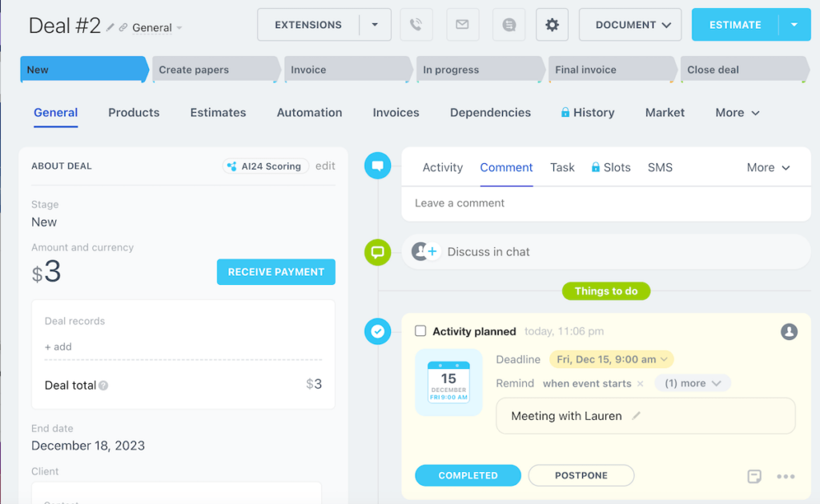820x504 pixels.
Task: Open the settings gear icon
Action: (552, 24)
